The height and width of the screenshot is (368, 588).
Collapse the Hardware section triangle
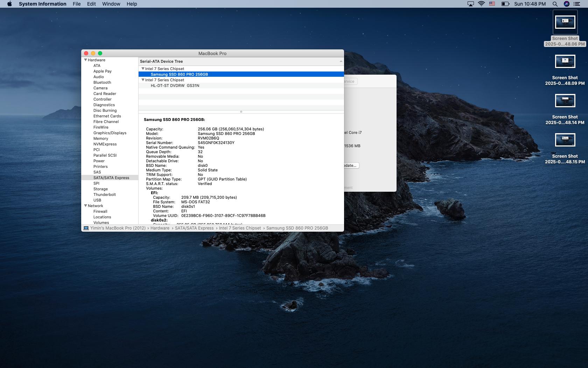click(x=85, y=60)
